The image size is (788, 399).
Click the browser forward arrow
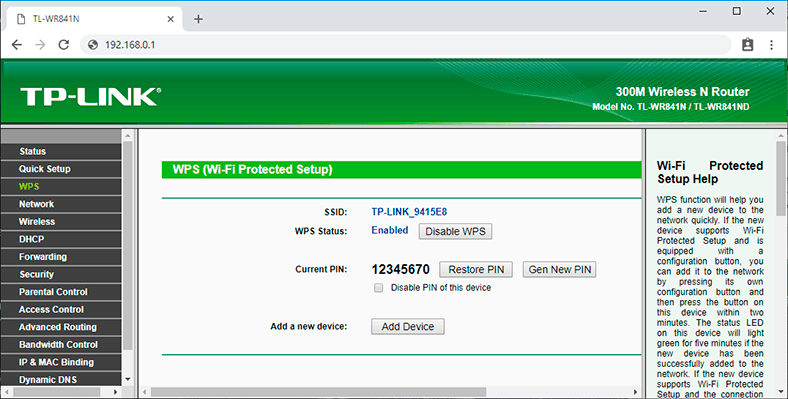40,45
